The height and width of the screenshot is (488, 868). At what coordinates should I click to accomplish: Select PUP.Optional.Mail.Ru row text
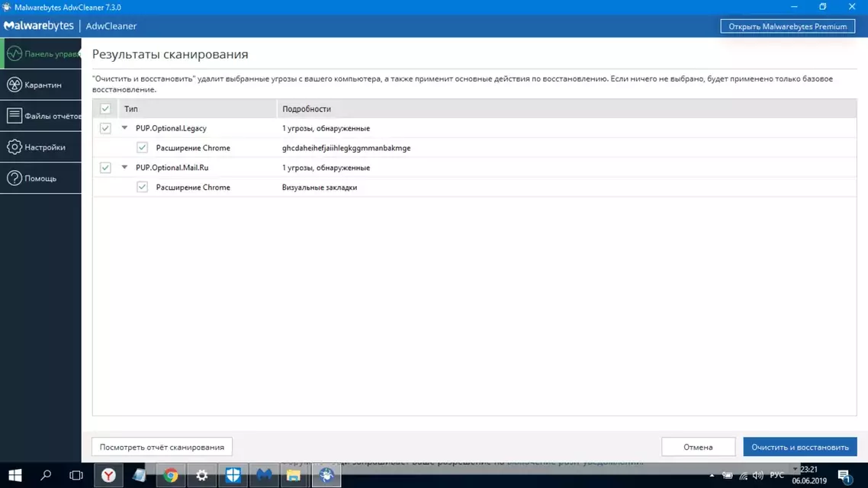coord(172,167)
